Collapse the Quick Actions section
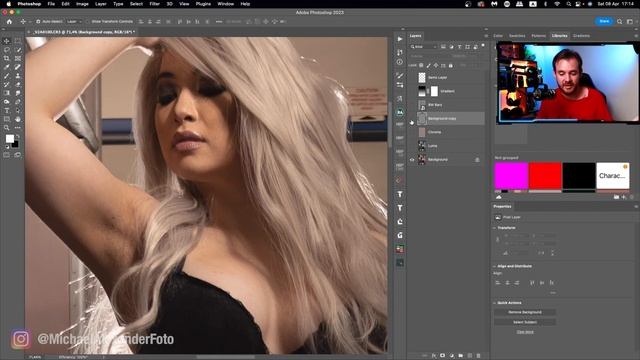Screen dimensions: 640x360 495,303
